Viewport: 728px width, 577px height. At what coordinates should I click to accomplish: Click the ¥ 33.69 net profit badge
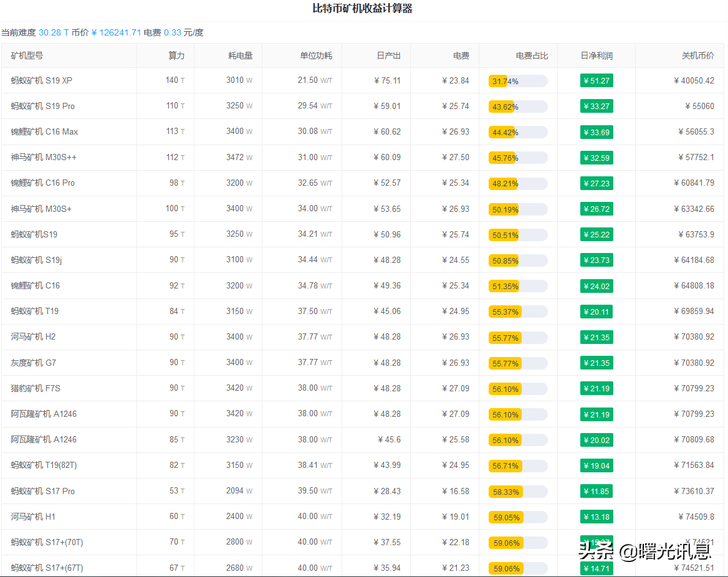tap(596, 132)
